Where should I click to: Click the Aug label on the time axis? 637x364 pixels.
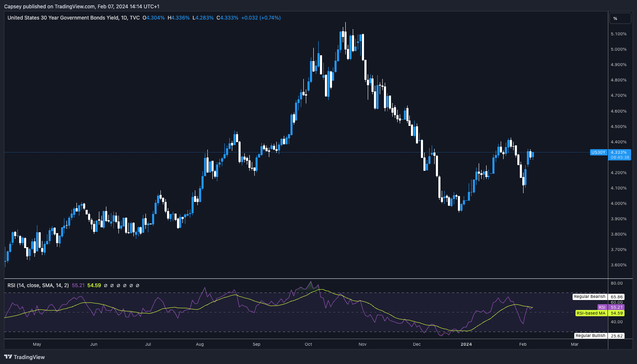pos(200,344)
